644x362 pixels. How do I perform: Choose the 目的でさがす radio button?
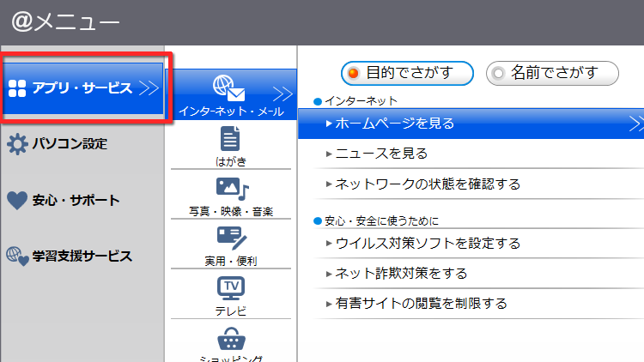[407, 73]
